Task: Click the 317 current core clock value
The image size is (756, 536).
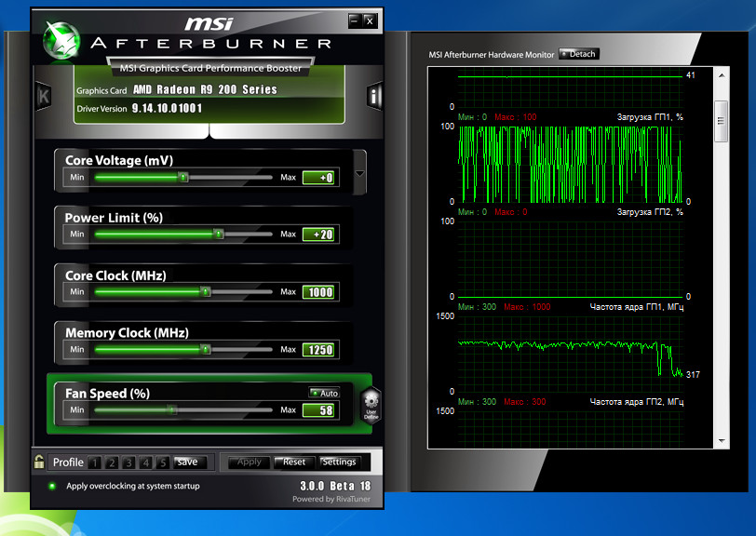Action: 693,374
